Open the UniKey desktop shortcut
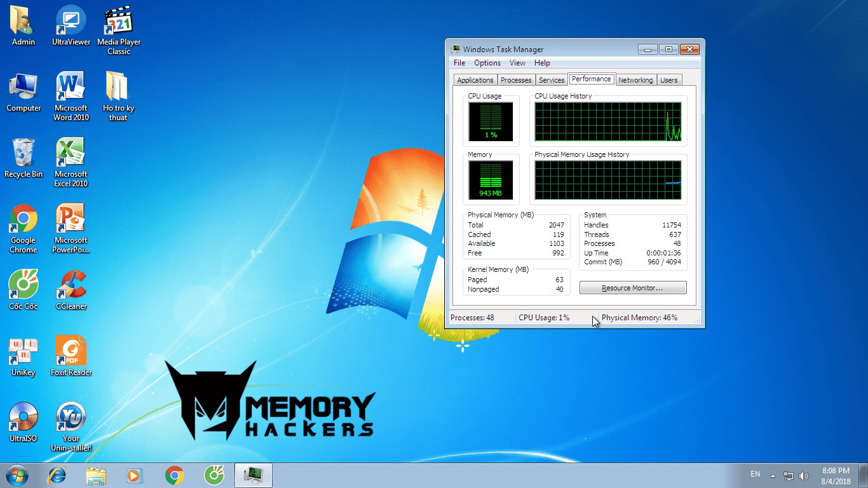The image size is (868, 488). pos(24,356)
